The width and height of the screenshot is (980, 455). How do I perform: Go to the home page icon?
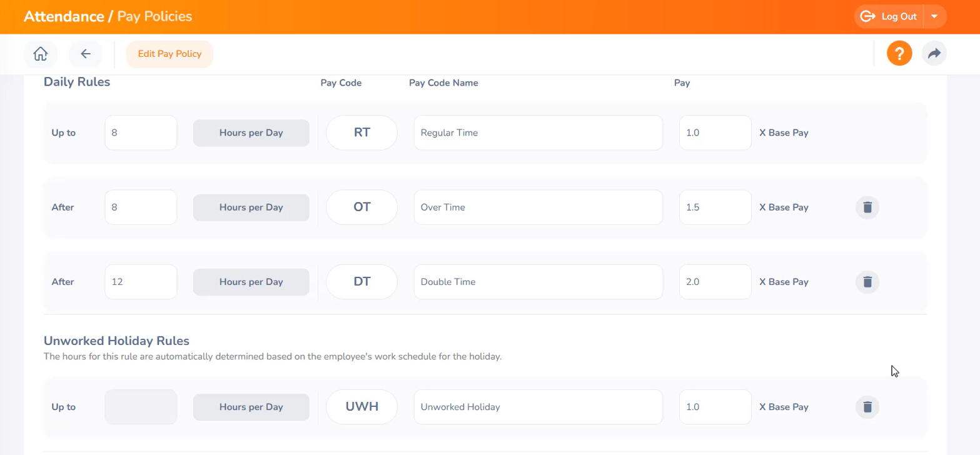(x=41, y=54)
